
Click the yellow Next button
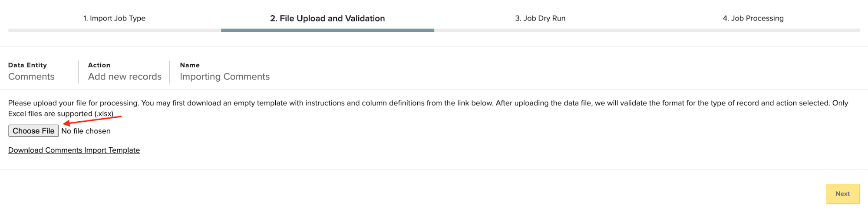click(x=842, y=194)
